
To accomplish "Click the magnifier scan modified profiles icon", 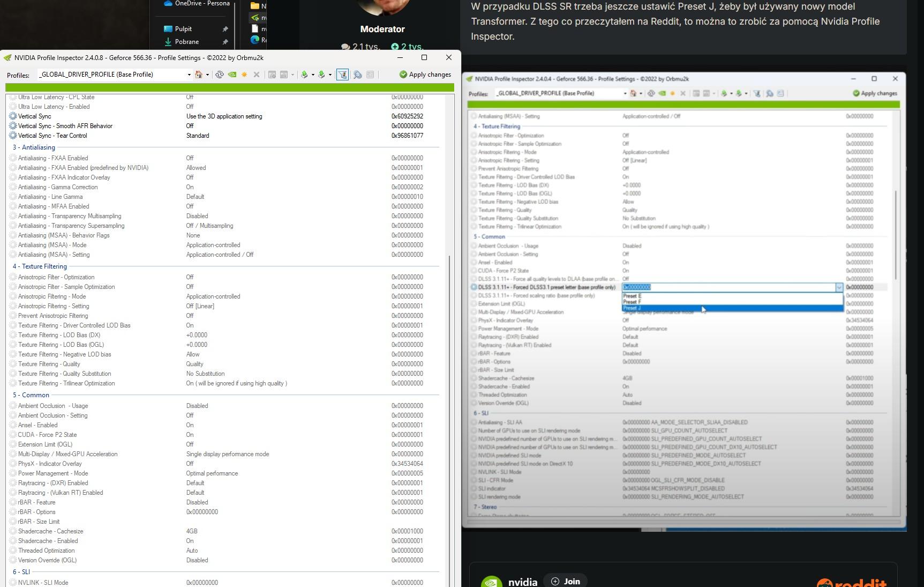I will coord(357,75).
